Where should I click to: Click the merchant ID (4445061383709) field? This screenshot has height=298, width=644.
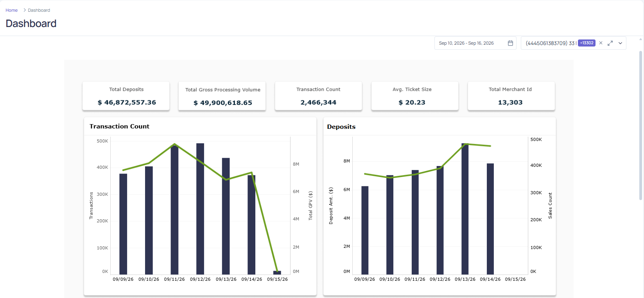(x=574, y=43)
